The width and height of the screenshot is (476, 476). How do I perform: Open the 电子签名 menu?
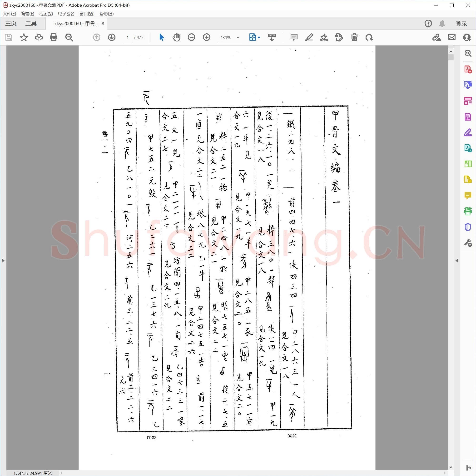(66, 14)
